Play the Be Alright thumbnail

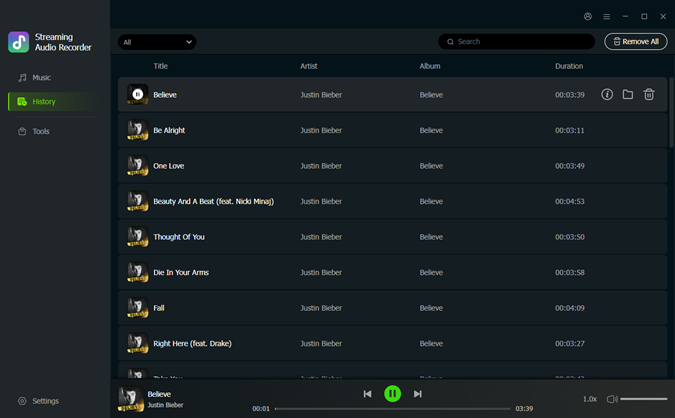pos(138,130)
